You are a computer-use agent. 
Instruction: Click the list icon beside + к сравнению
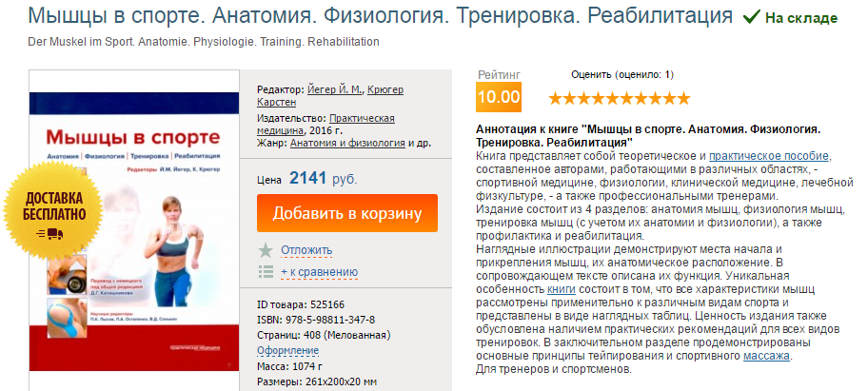click(266, 272)
